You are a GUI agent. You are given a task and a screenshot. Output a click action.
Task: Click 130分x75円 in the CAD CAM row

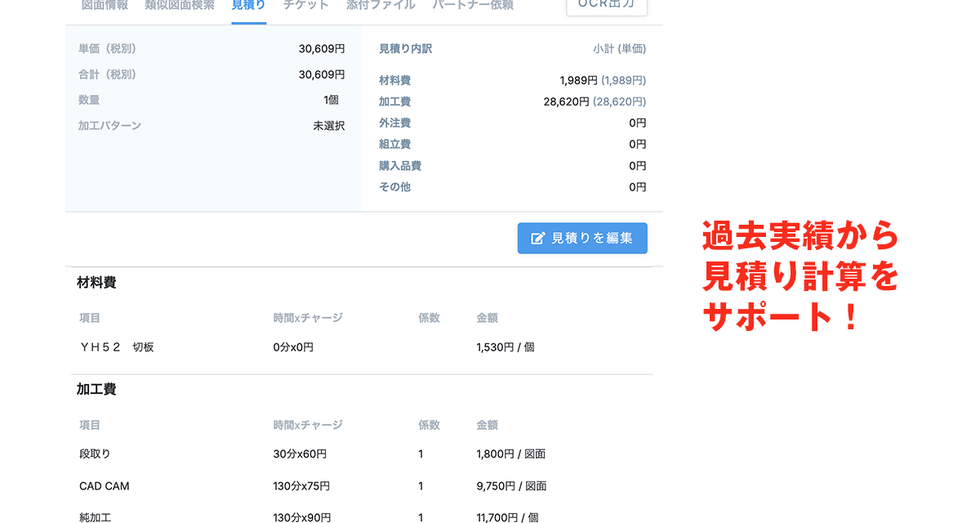pyautogui.click(x=301, y=486)
